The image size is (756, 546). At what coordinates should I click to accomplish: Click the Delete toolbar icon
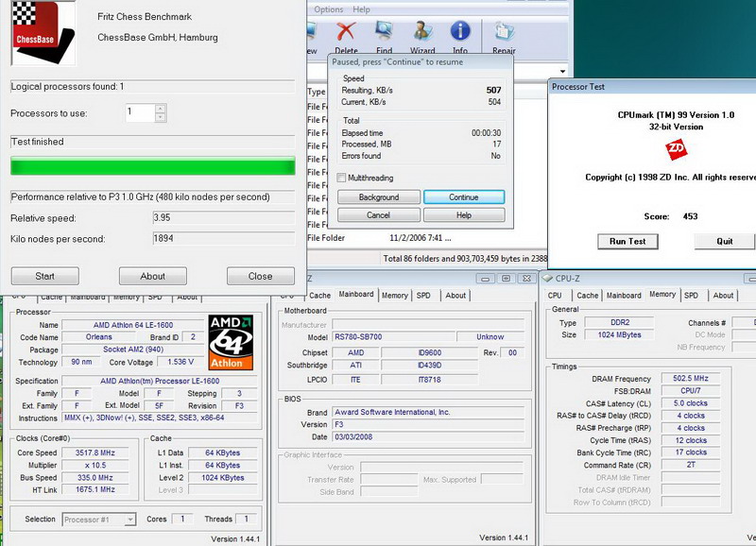click(x=346, y=32)
